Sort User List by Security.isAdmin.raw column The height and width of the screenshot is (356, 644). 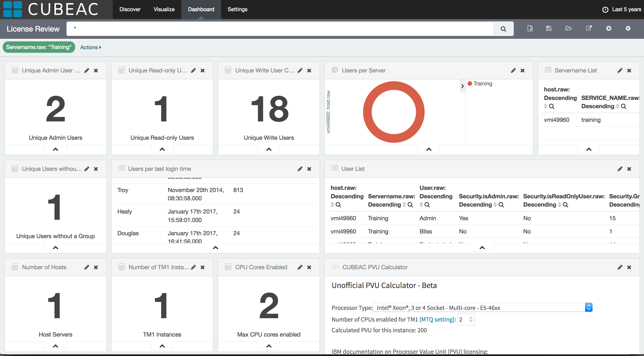click(495, 205)
